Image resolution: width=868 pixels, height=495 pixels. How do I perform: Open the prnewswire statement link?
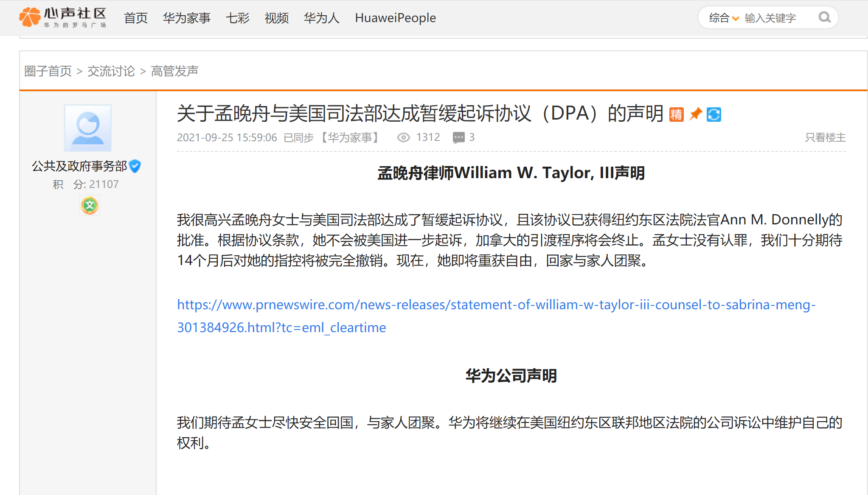[496, 305]
